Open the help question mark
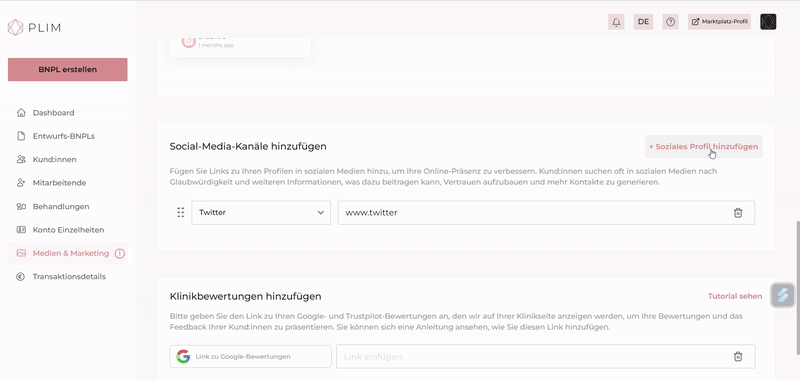The height and width of the screenshot is (380, 800). click(670, 22)
